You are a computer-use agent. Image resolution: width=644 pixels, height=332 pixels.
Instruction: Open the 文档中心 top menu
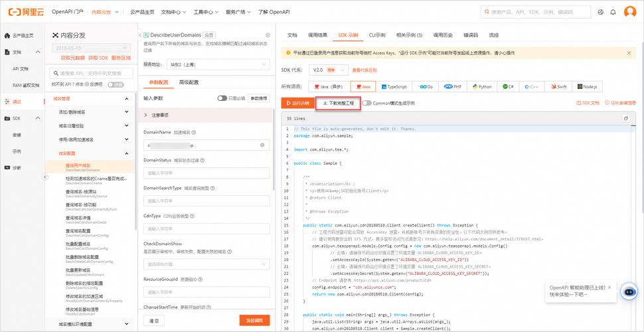point(174,13)
